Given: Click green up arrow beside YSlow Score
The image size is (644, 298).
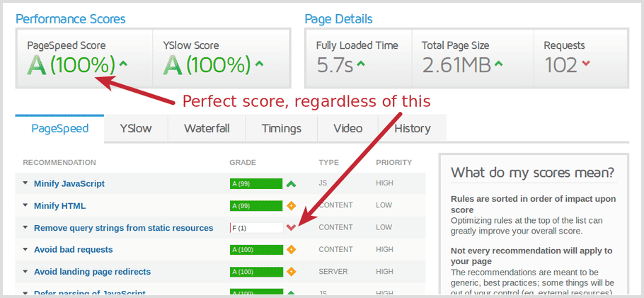Looking at the screenshot, I should 259,64.
